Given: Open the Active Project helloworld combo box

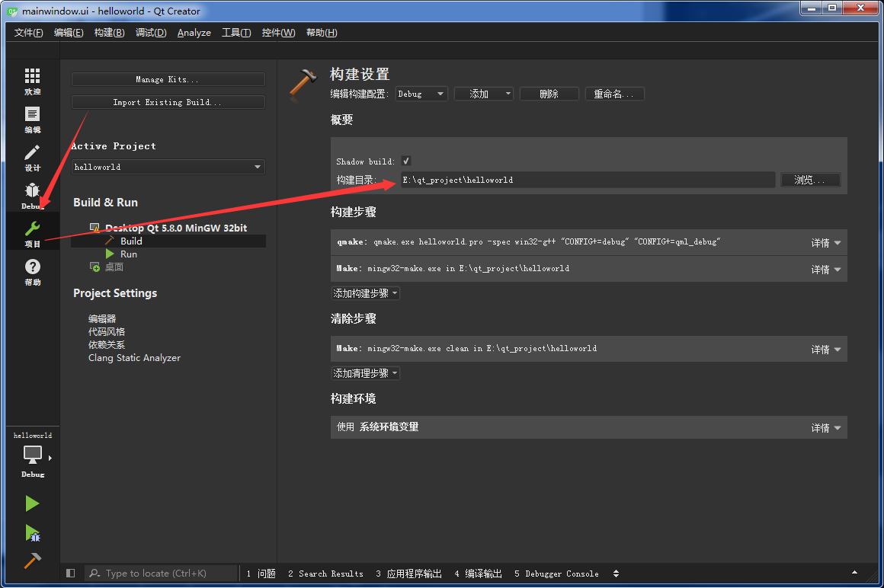Looking at the screenshot, I should pyautogui.click(x=168, y=167).
